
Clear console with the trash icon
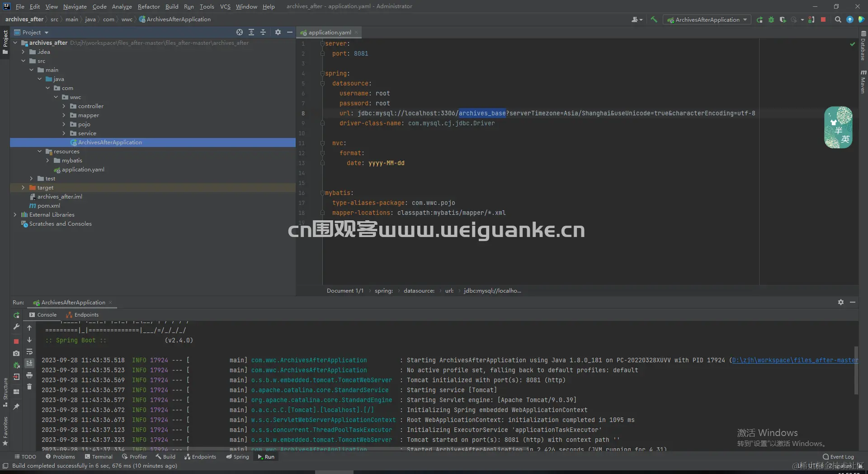coord(29,387)
